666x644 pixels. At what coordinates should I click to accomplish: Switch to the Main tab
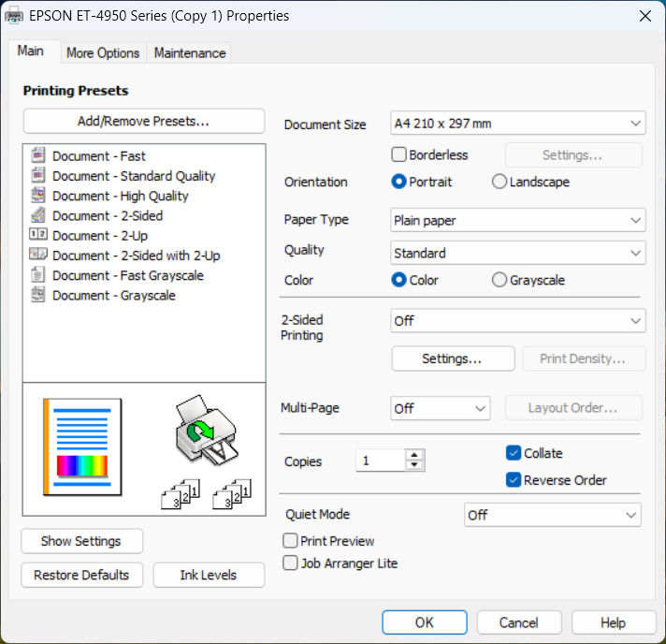pyautogui.click(x=31, y=51)
